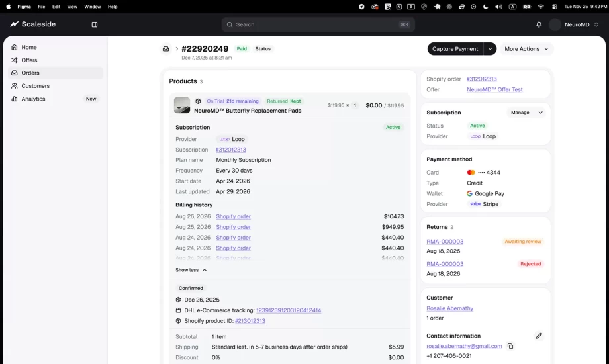Select Orders in sidebar
Viewport: 609px width, 364px height.
click(x=56, y=73)
